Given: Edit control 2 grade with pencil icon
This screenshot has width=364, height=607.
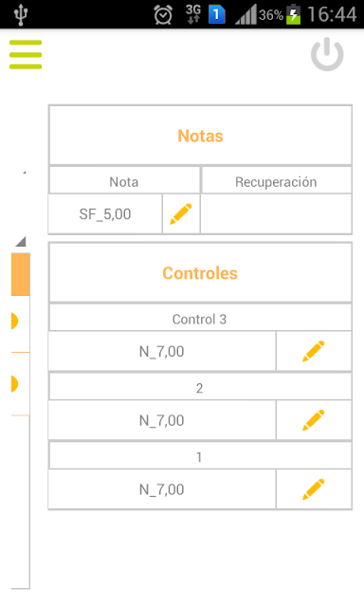Looking at the screenshot, I should (x=314, y=420).
